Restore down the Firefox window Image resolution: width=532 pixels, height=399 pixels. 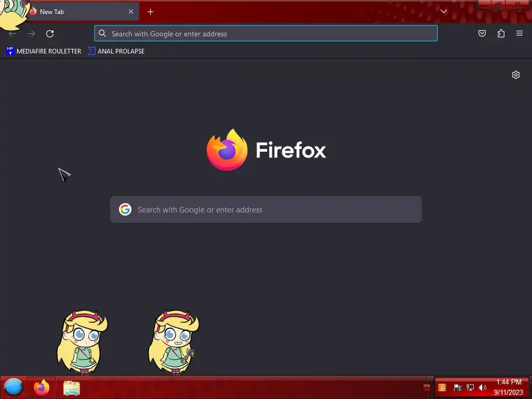pyautogui.click(x=498, y=5)
